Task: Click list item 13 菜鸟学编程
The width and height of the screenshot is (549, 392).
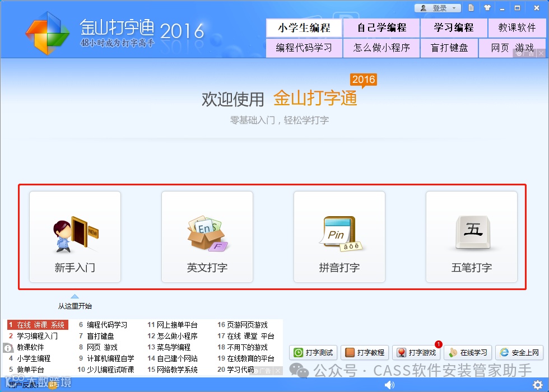Action: point(169,347)
